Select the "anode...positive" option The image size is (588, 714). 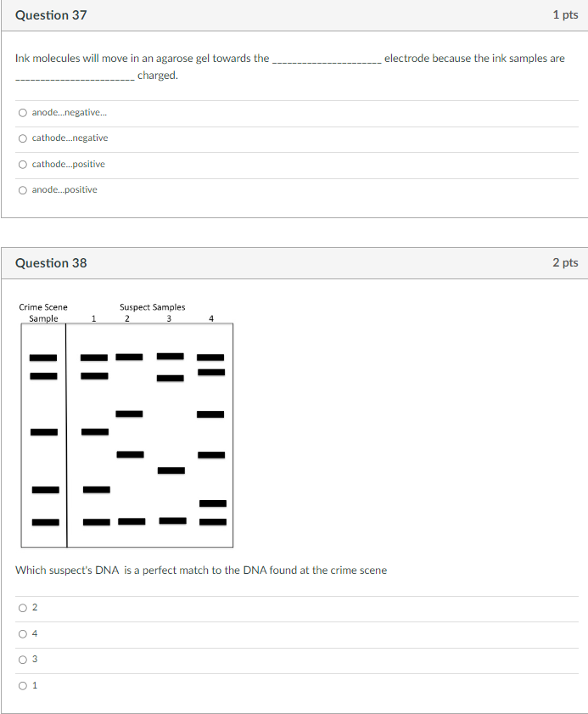click(x=23, y=190)
